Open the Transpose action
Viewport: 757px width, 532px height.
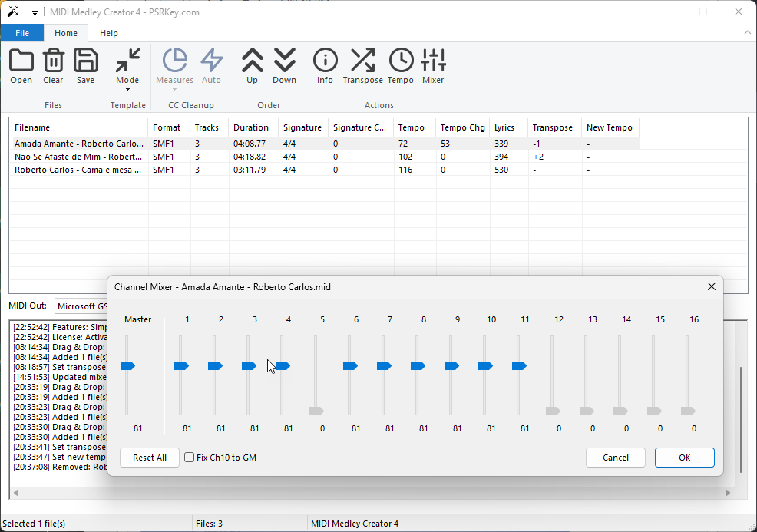click(362, 65)
